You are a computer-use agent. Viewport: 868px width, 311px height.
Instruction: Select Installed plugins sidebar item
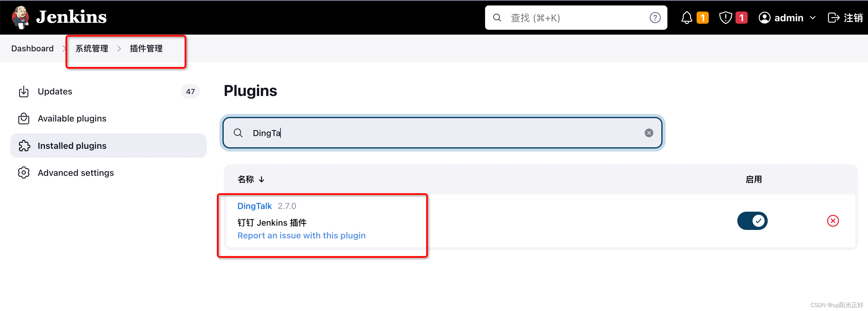(x=108, y=146)
